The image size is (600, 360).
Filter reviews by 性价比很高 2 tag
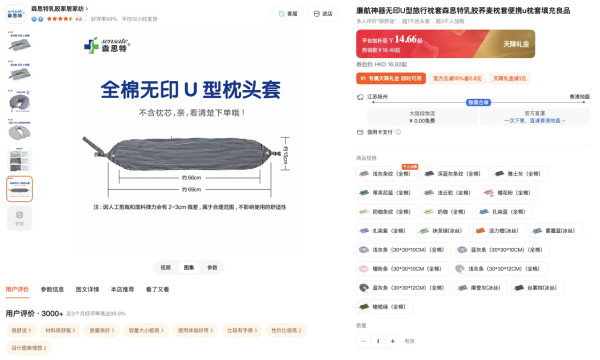(x=286, y=330)
